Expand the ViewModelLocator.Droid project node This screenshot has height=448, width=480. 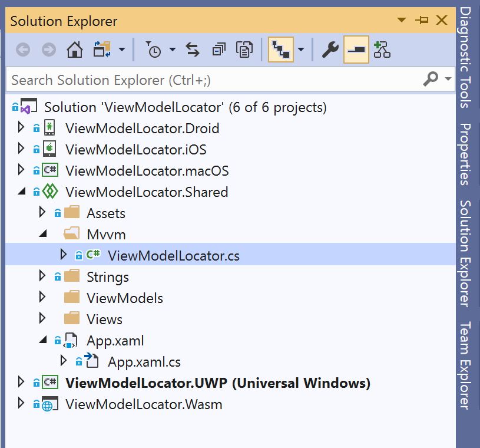(x=21, y=127)
